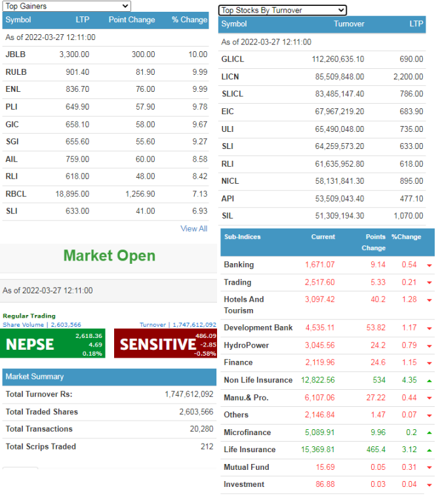Click the down arrow in Manu.& Pro. row
The width and height of the screenshot is (440, 504).
click(429, 398)
